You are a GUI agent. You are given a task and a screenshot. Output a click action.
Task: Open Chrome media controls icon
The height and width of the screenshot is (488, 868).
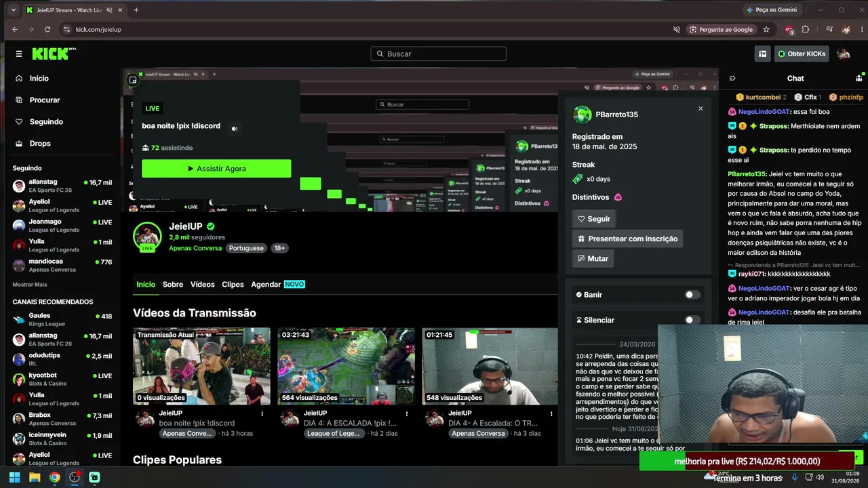pos(829,29)
